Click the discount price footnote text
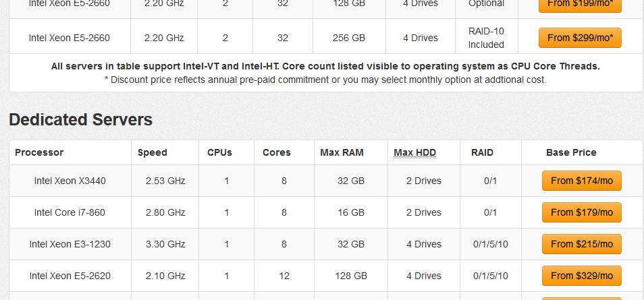This screenshot has height=300, width=644. click(325, 80)
